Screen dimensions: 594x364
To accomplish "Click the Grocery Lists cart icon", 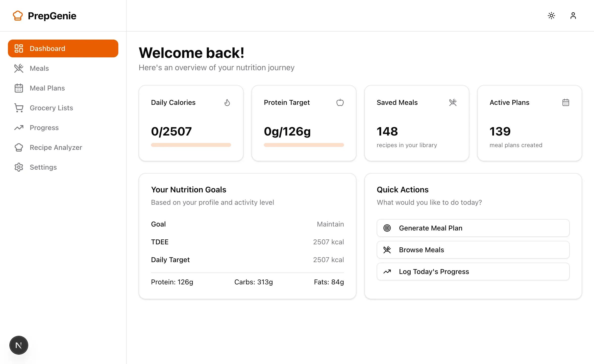I will 19,108.
